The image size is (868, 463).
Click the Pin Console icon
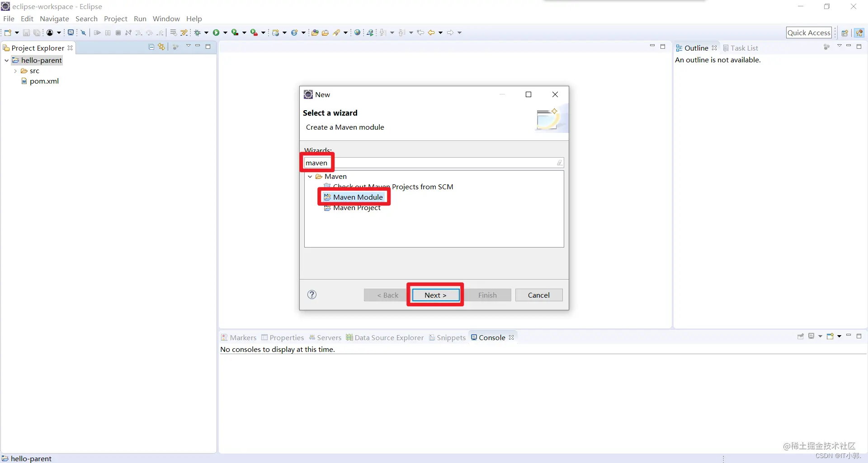801,337
